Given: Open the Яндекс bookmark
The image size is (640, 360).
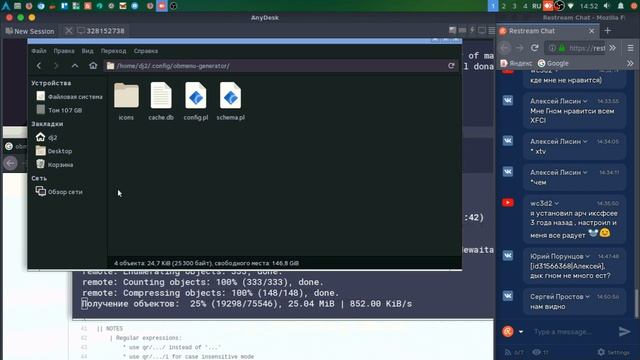Looking at the screenshot, I should [516, 63].
